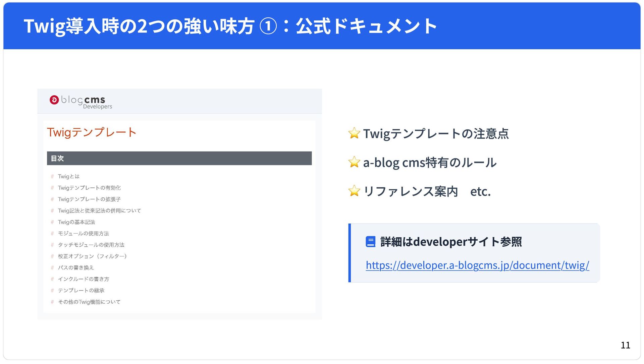Go to インクルードの書き方 section link
Image resolution: width=644 pixels, height=364 pixels.
tap(83, 279)
